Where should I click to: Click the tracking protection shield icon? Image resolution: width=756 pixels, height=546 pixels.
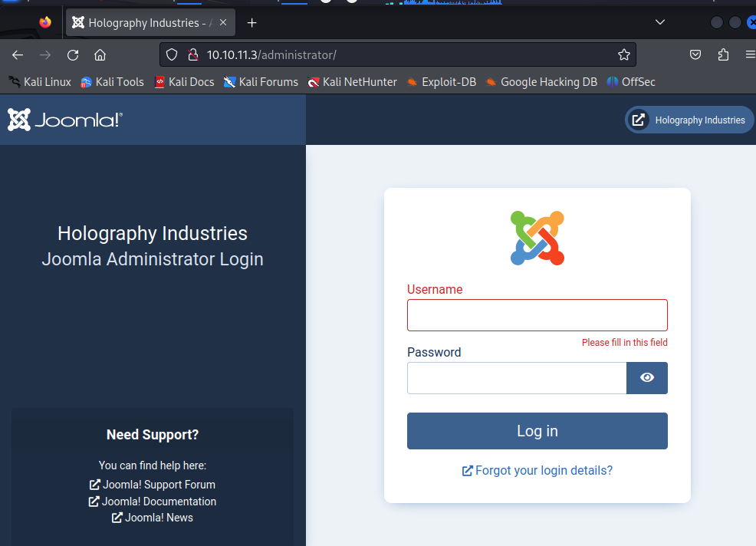click(x=172, y=54)
